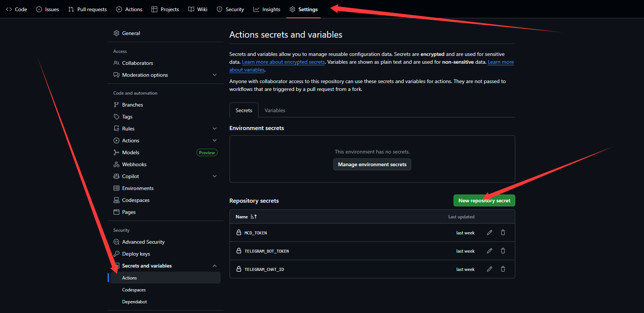Viewport: 644px width, 313px height.
Task: Click the trash icon for TELEGRAM_BOT_TOKEN
Action: pos(503,251)
